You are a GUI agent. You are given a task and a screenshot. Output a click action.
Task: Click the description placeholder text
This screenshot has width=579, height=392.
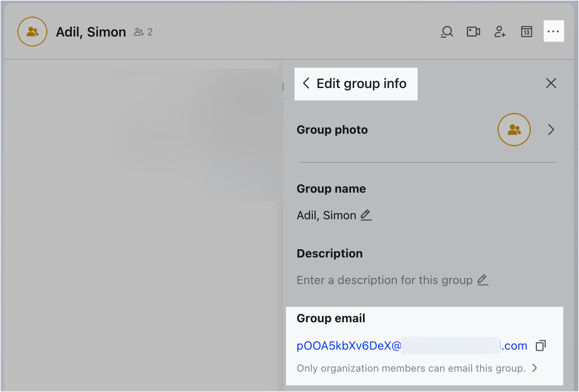[x=384, y=280]
